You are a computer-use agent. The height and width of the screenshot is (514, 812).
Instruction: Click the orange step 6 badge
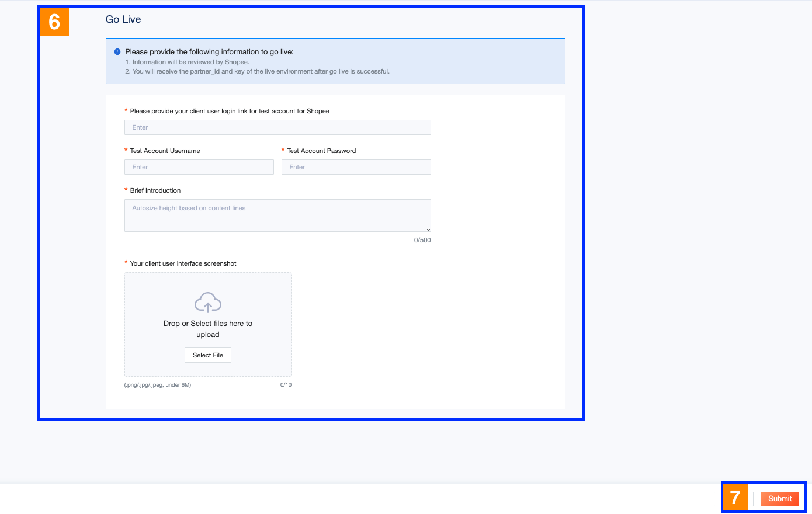pos(54,22)
